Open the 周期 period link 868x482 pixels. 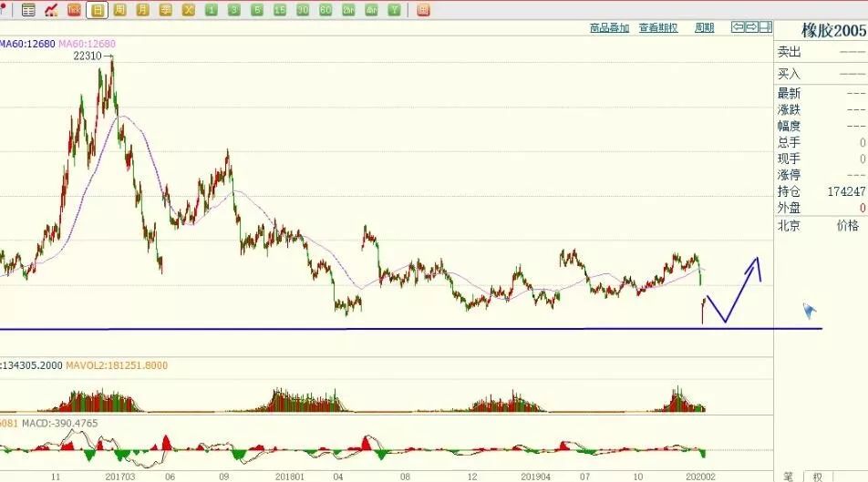tap(704, 27)
